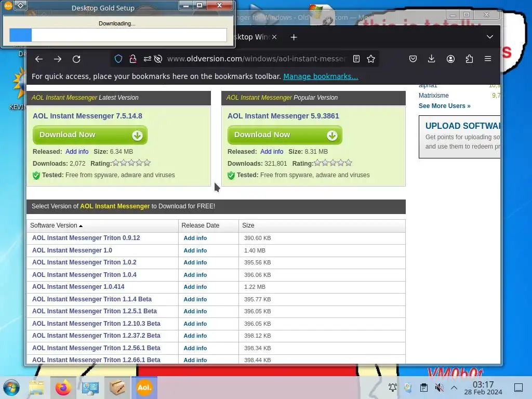The height and width of the screenshot is (399, 532).
Task: Open file manager from taskbar
Action: [36, 388]
